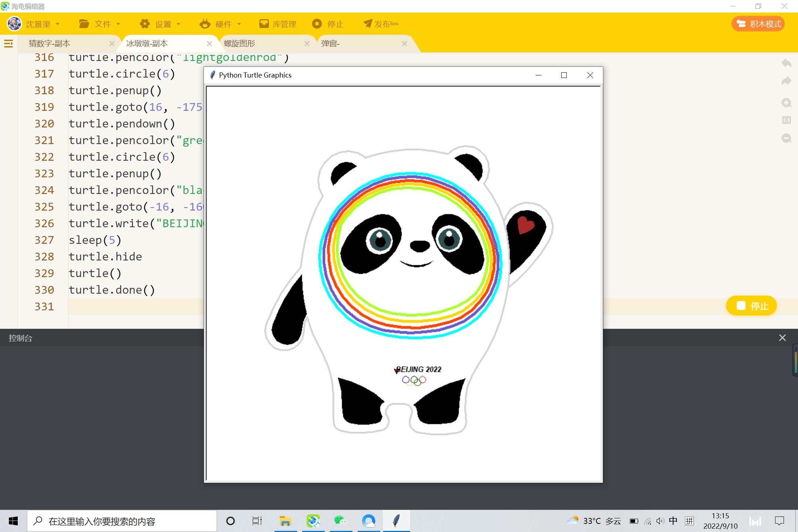Image resolution: width=798 pixels, height=532 pixels.
Task: Close the 弹窗- tab
Action: tap(405, 44)
